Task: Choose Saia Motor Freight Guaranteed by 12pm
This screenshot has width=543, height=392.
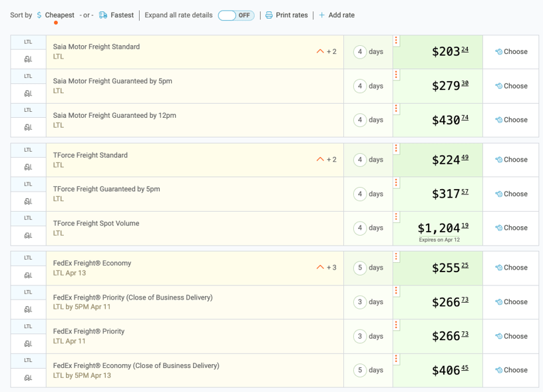Action: [511, 120]
